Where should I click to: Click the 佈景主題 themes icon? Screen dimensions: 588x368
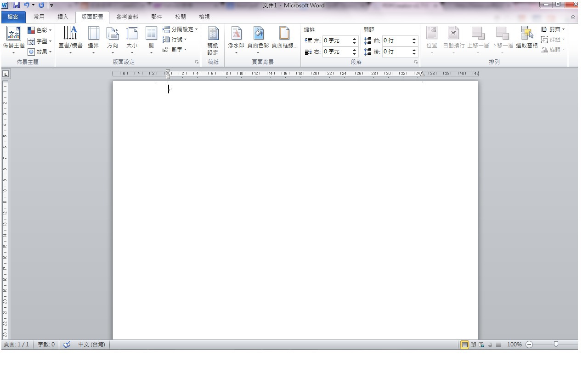point(14,37)
